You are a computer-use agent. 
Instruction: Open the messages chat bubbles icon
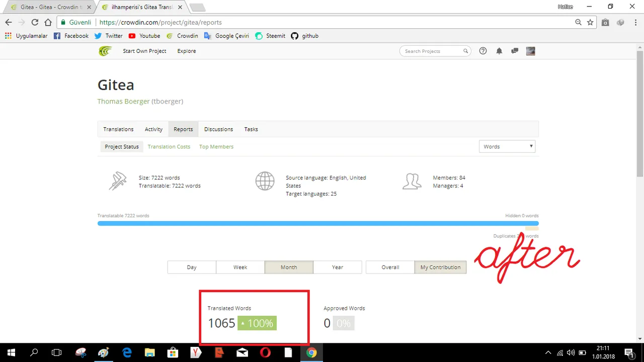coord(515,51)
